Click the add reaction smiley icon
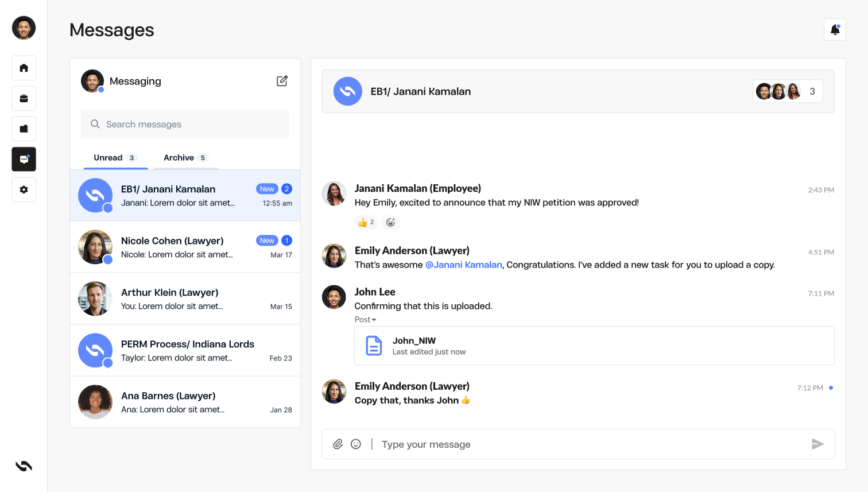Image resolution: width=868 pixels, height=492 pixels. (x=391, y=222)
